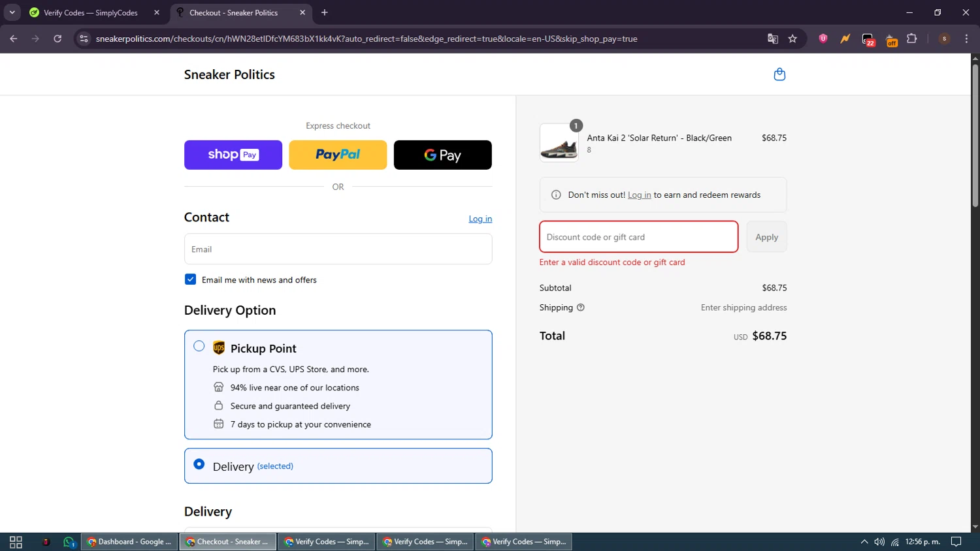980x551 pixels.
Task: Open the tab search dropdown arrow
Action: click(12, 12)
